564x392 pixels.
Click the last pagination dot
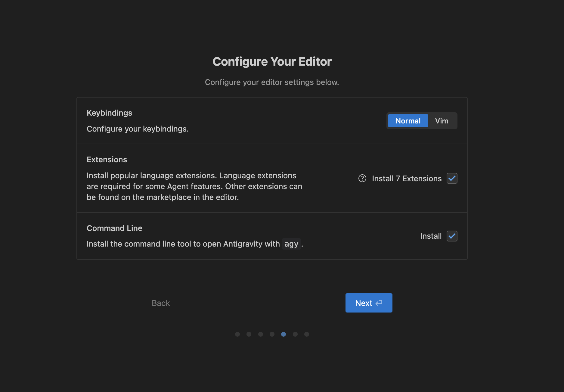click(x=307, y=334)
